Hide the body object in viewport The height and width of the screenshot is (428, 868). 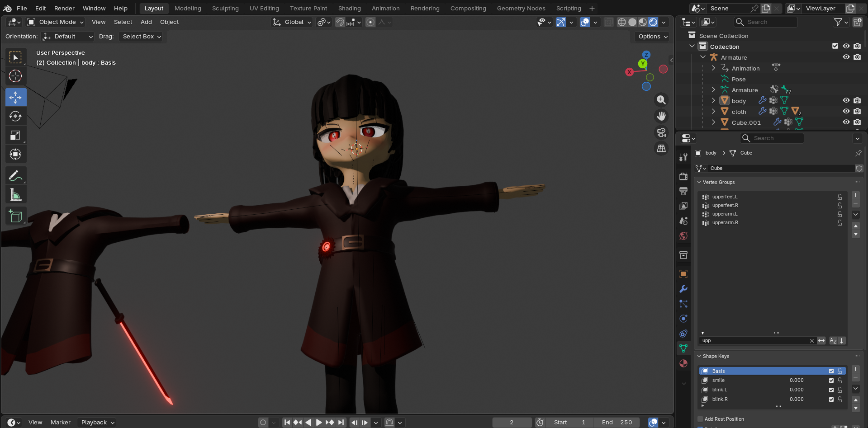tap(846, 101)
